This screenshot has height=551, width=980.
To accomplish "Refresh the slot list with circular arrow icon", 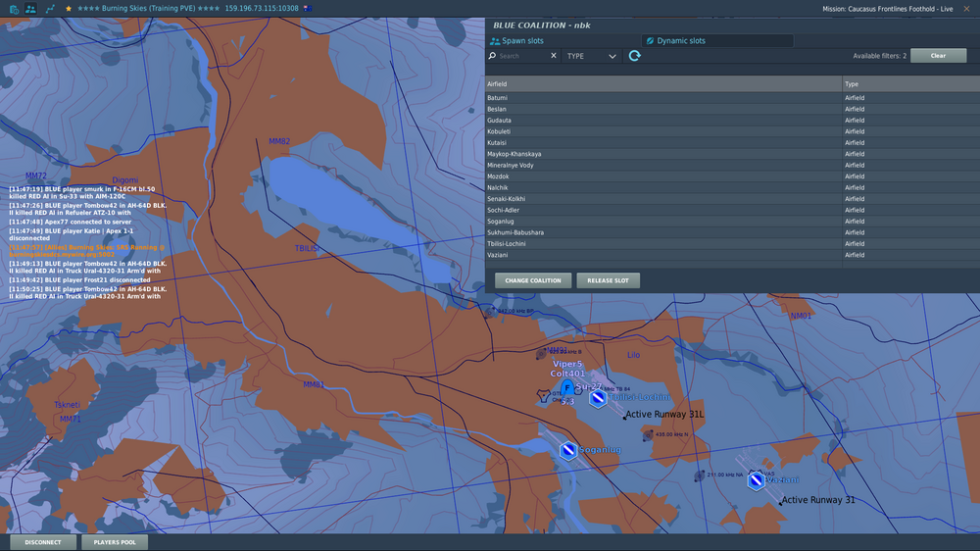I will tap(634, 56).
